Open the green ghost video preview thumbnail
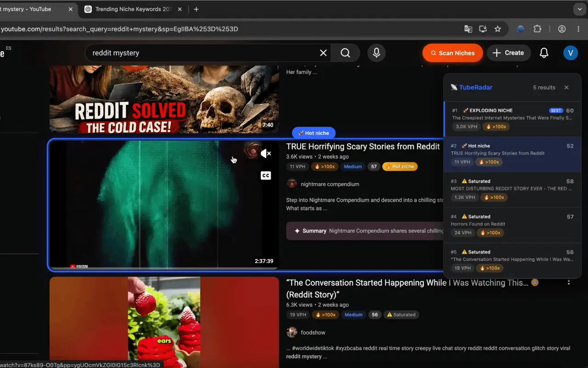This screenshot has width=588, height=368. point(164,205)
